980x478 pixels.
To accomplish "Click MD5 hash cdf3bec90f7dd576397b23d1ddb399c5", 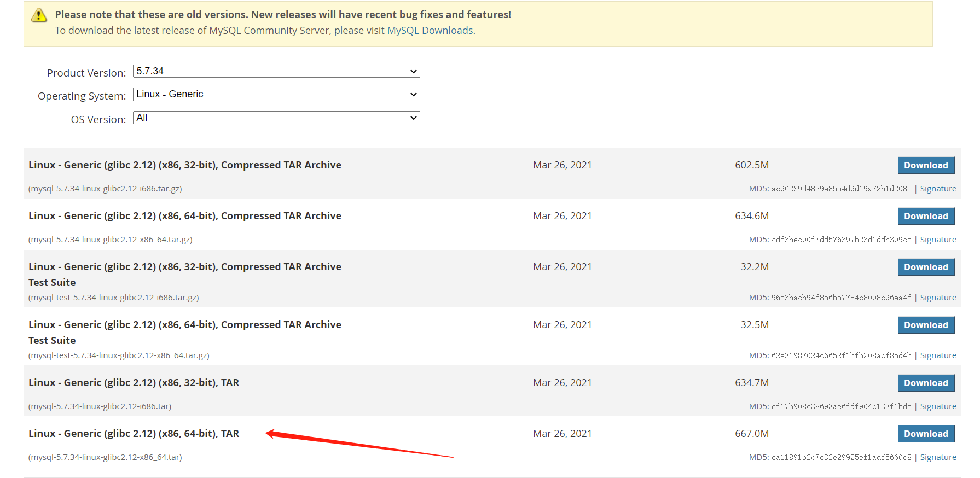I will click(842, 240).
